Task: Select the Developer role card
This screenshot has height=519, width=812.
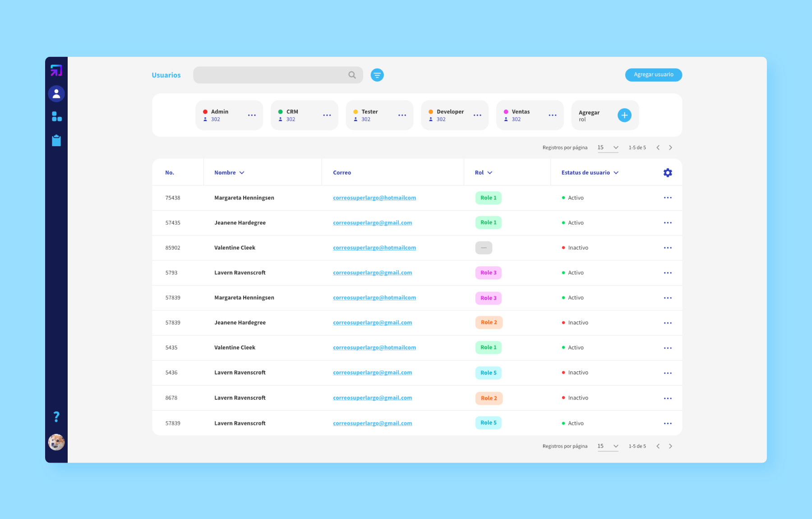Action: coord(455,115)
